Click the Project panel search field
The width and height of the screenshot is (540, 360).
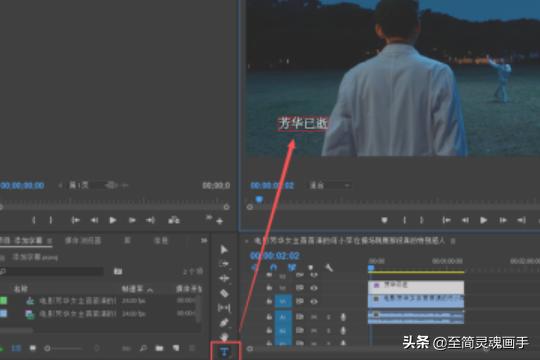pyautogui.click(x=52, y=271)
